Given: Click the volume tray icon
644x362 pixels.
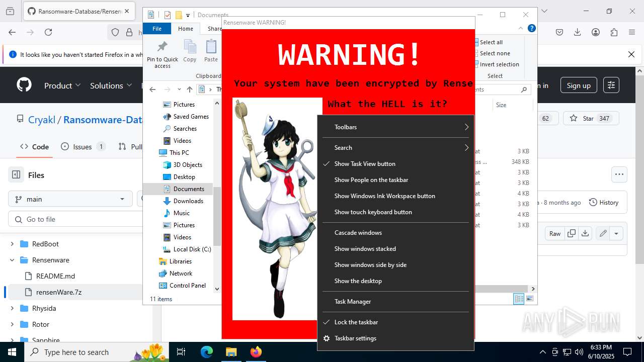Looking at the screenshot, I should pyautogui.click(x=579, y=352).
